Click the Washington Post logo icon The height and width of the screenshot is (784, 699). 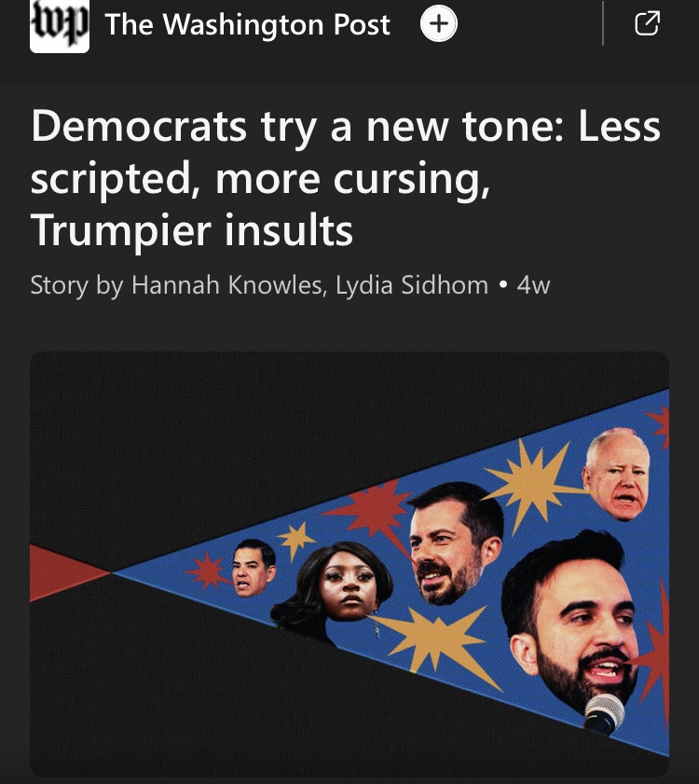point(60,25)
